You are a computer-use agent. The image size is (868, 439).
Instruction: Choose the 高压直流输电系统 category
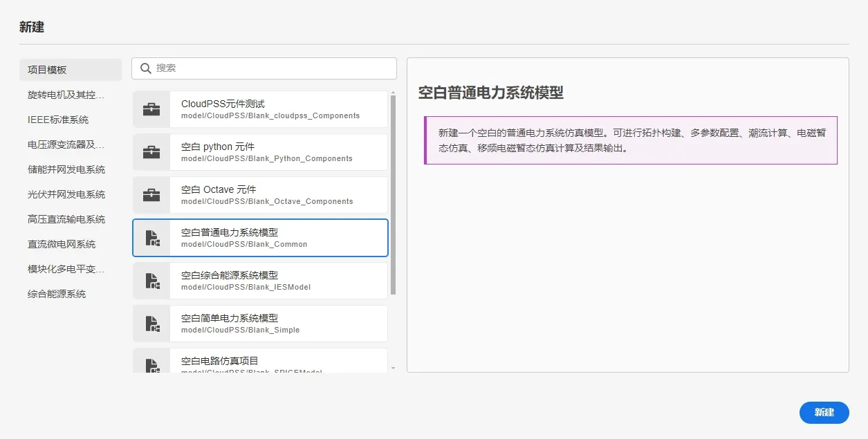66,219
